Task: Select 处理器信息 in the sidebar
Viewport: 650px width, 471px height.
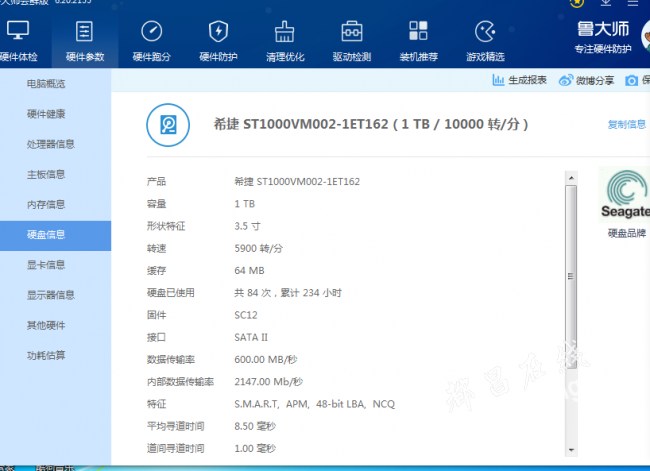Action: (x=56, y=144)
